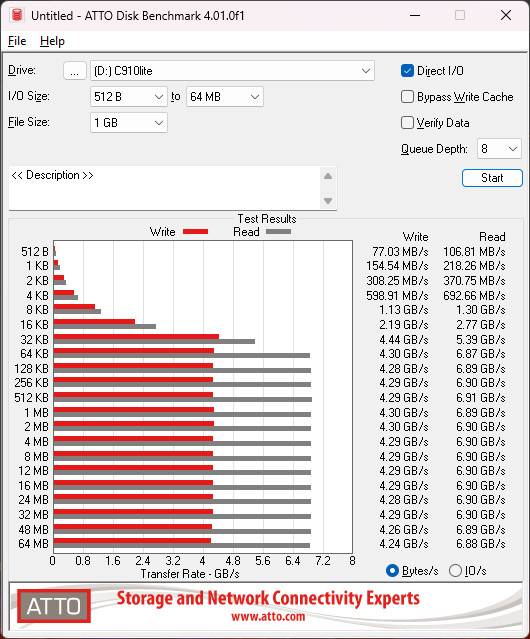Click the ATTO logo in the banner
Screen dimensions: 530x639
point(54,606)
